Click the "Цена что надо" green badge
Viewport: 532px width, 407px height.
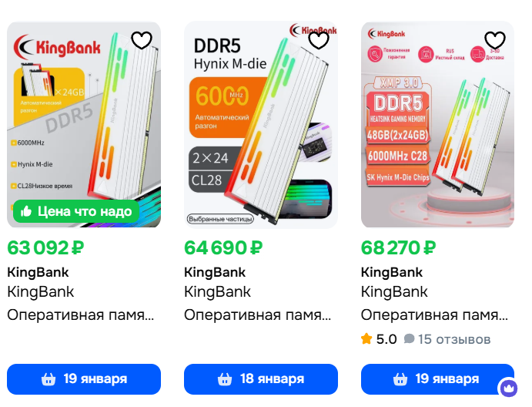(76, 211)
